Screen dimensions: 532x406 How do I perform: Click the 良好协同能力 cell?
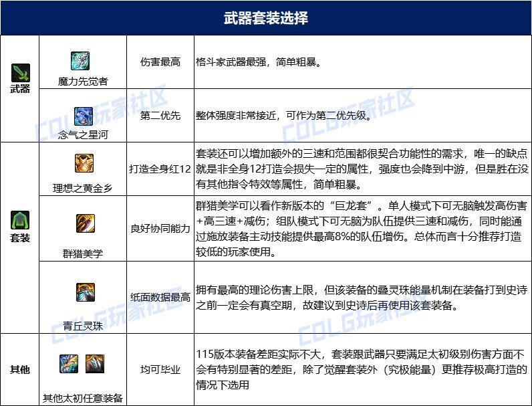point(160,229)
